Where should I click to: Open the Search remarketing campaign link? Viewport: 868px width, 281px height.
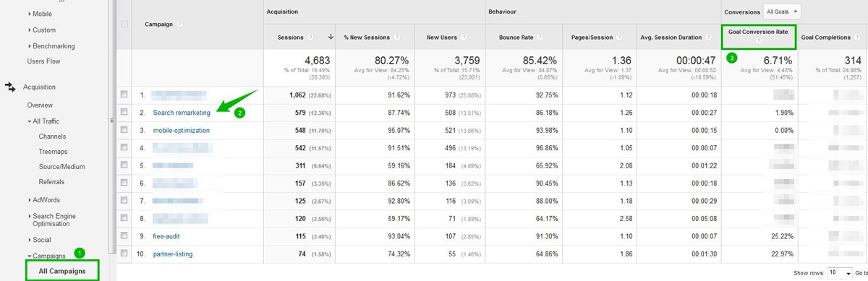tap(182, 112)
